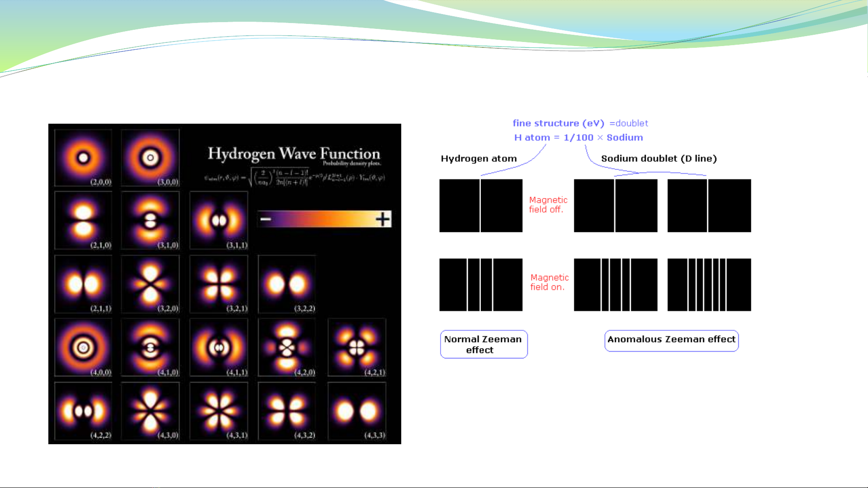This screenshot has width=868, height=488.
Task: Click the Hydrogen atom field-off spectrum image
Action: tap(481, 206)
